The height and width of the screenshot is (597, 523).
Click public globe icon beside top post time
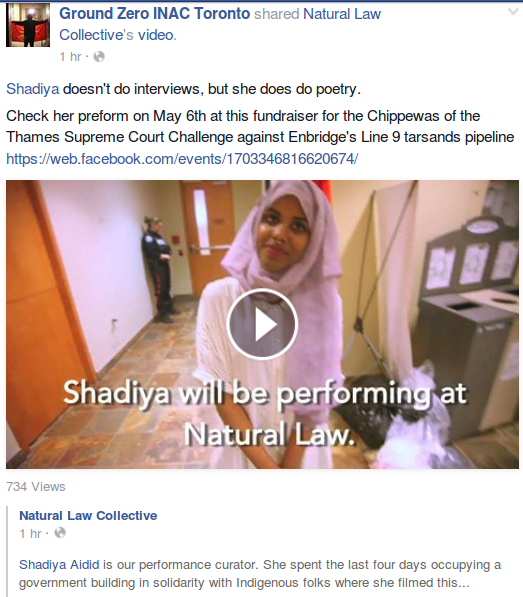point(99,57)
